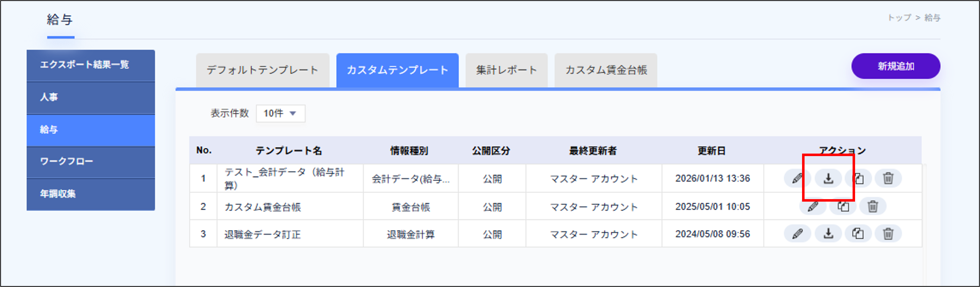Open 人事 from the sidebar

[x=90, y=97]
